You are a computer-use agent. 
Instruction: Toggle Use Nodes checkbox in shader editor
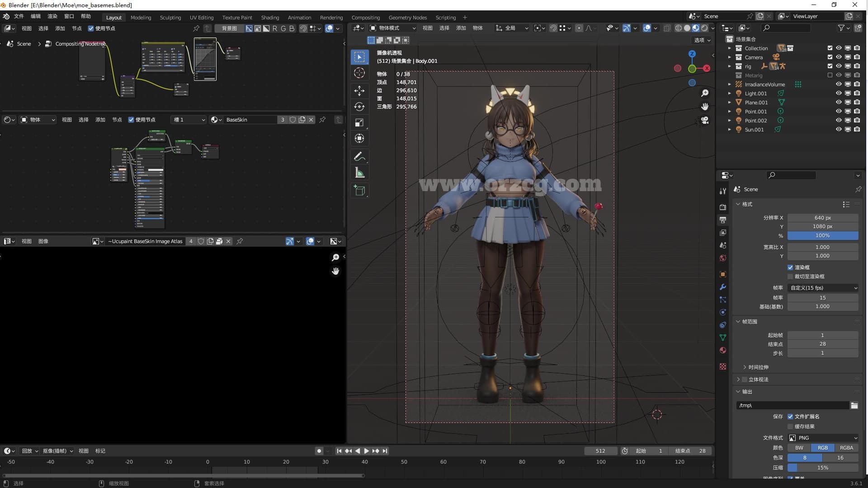[131, 120]
